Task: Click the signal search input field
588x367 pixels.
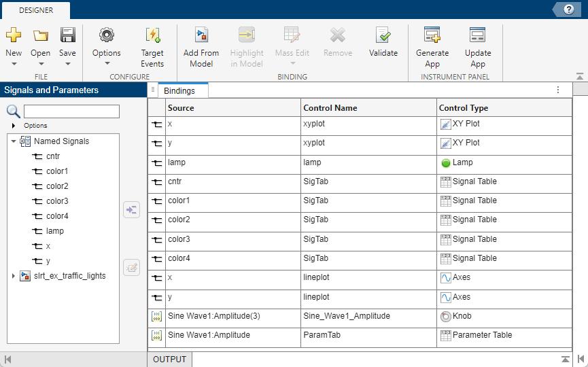Action: coord(71,111)
